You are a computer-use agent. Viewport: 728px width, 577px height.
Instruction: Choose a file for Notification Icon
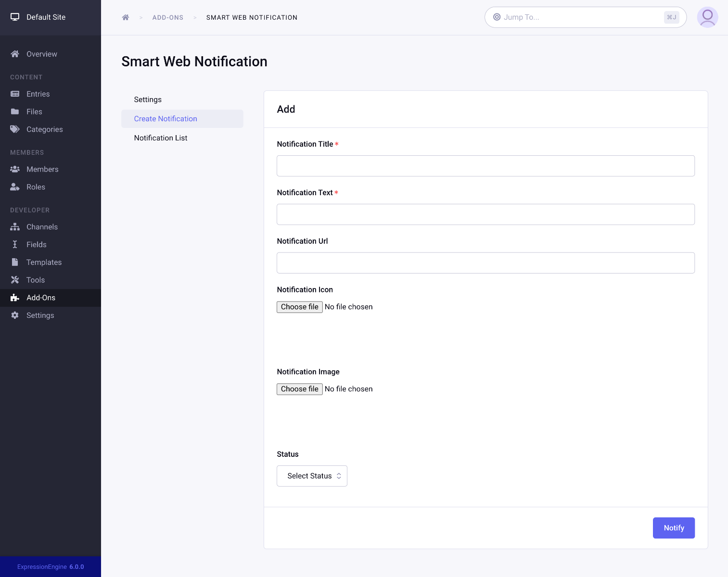[x=299, y=307]
